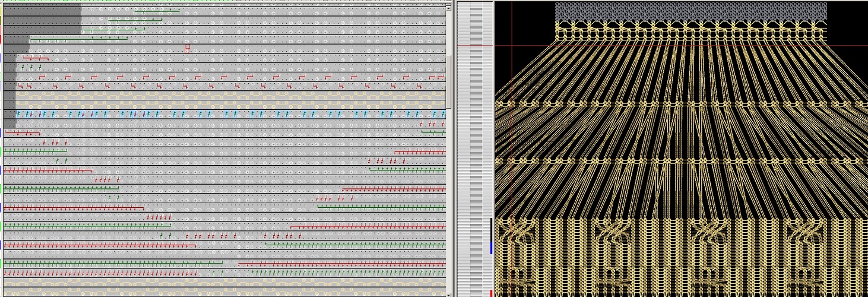Click the red marker at the row strip's bottom
Image resolution: width=868 pixels, height=297 pixels.
[492, 293]
